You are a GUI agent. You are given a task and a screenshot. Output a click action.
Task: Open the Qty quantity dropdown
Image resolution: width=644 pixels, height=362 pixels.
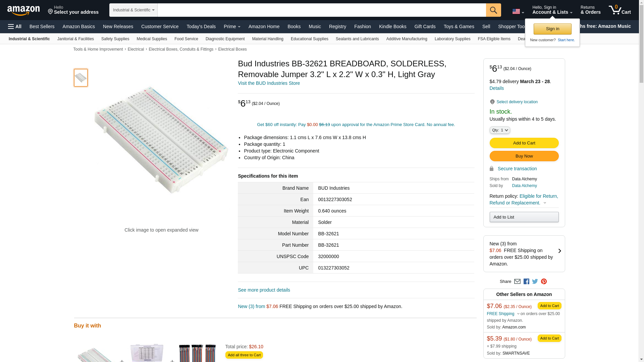499,130
